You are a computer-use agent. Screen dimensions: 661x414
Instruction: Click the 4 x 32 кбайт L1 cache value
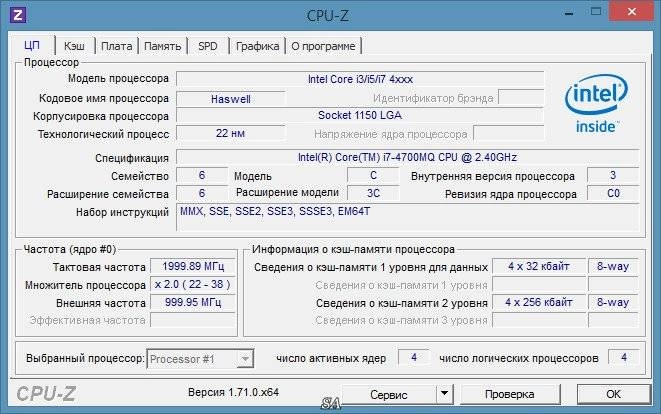(x=539, y=266)
